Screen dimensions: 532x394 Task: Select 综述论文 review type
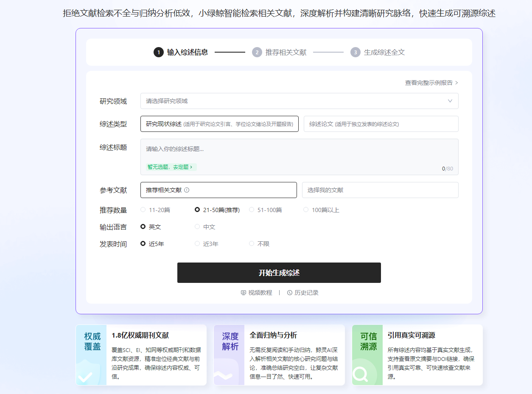tap(381, 124)
